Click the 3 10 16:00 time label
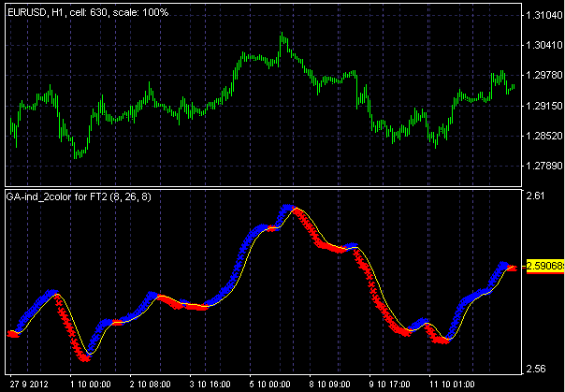This screenshot has height=392, width=565. tap(210, 385)
